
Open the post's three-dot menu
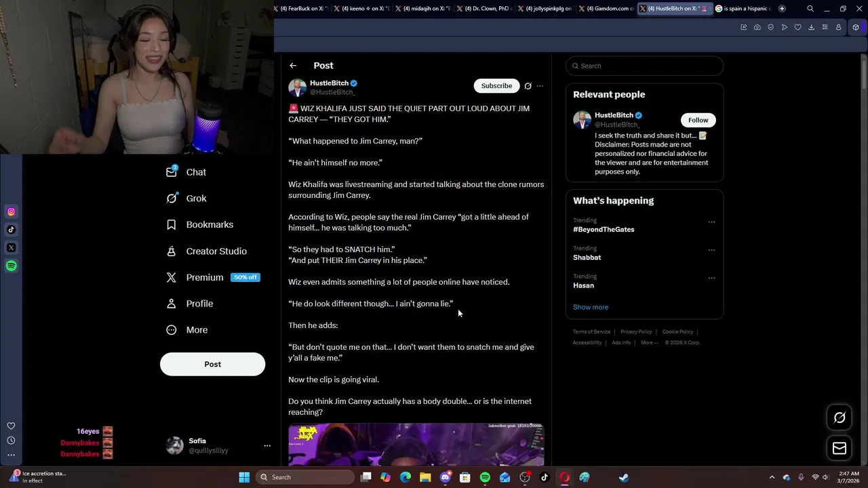click(x=540, y=86)
